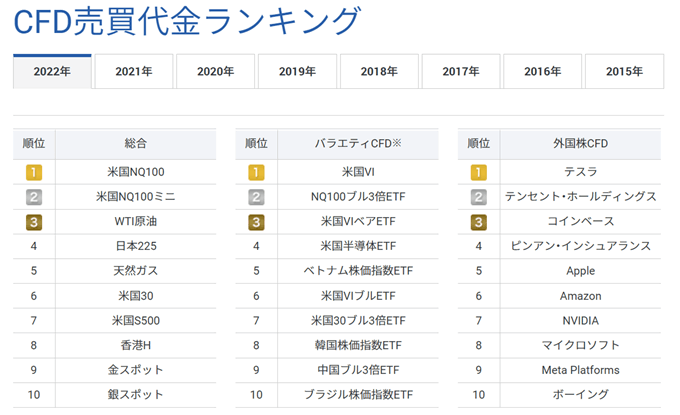Open the 2020年 ranking tab
The height and width of the screenshot is (415, 680).
tap(216, 72)
